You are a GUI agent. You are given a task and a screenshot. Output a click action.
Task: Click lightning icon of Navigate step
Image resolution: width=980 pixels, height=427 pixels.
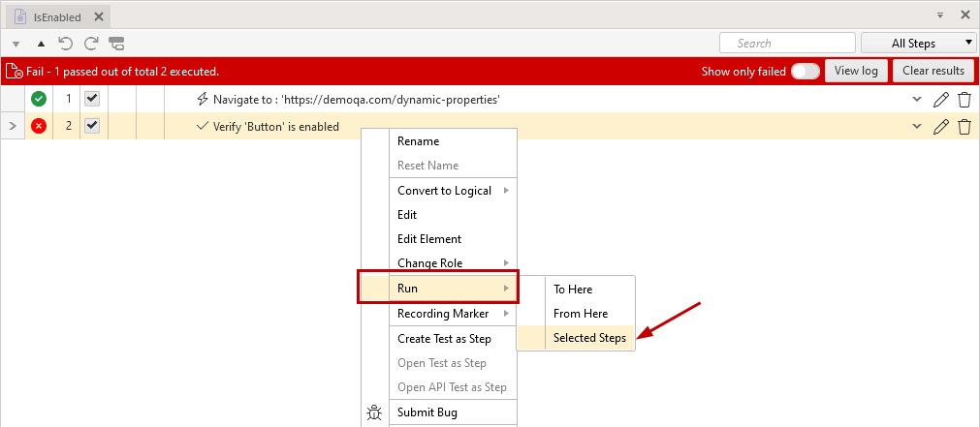(202, 100)
